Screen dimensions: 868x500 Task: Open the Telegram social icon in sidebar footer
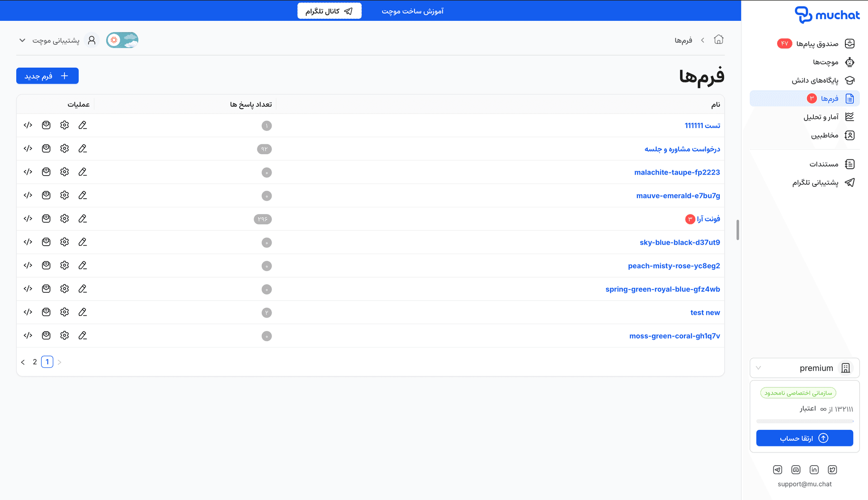778,470
